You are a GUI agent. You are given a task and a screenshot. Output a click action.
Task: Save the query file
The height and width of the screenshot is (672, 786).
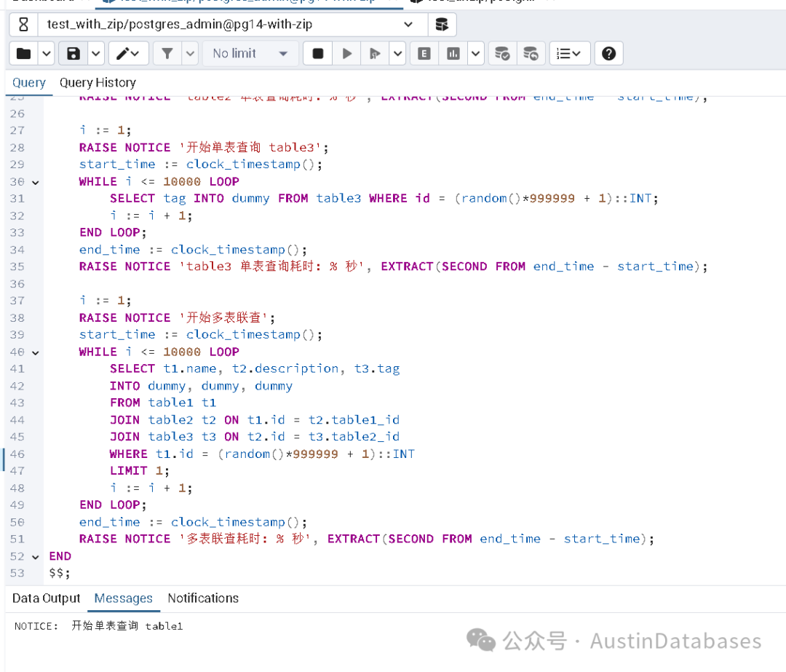pyautogui.click(x=74, y=53)
